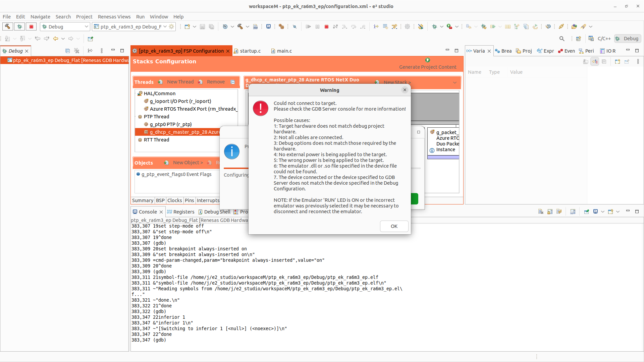This screenshot has height=362, width=644.
Task: Click the Debug bug launch button
Action: (19, 26)
